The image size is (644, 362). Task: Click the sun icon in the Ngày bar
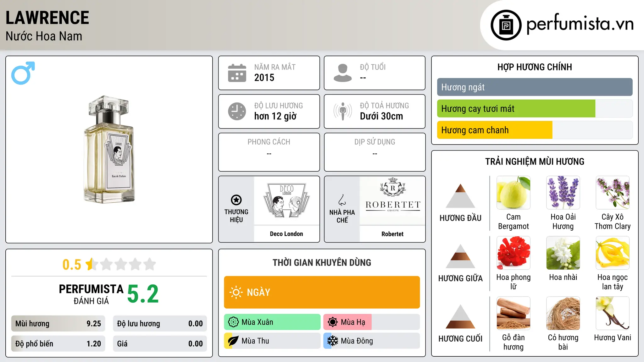pyautogui.click(x=236, y=292)
